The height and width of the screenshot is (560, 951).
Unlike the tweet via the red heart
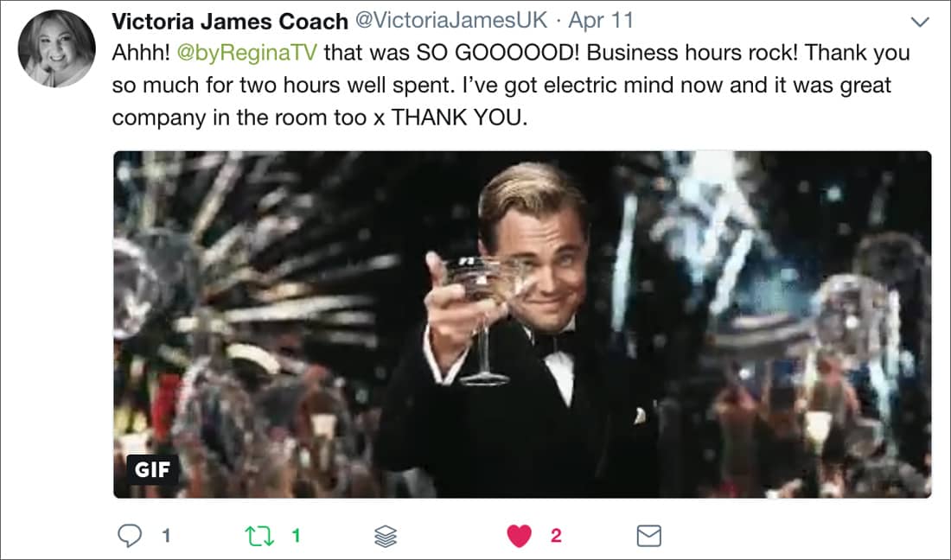point(520,536)
